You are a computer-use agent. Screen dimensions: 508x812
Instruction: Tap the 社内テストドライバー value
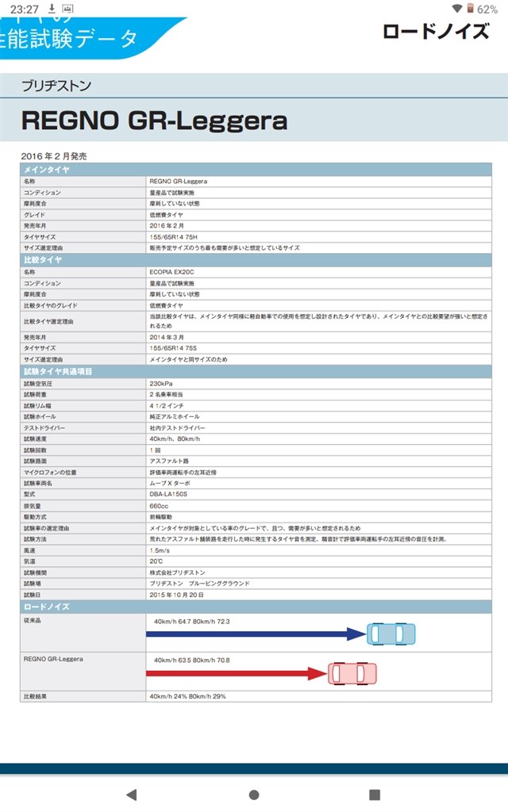click(177, 428)
